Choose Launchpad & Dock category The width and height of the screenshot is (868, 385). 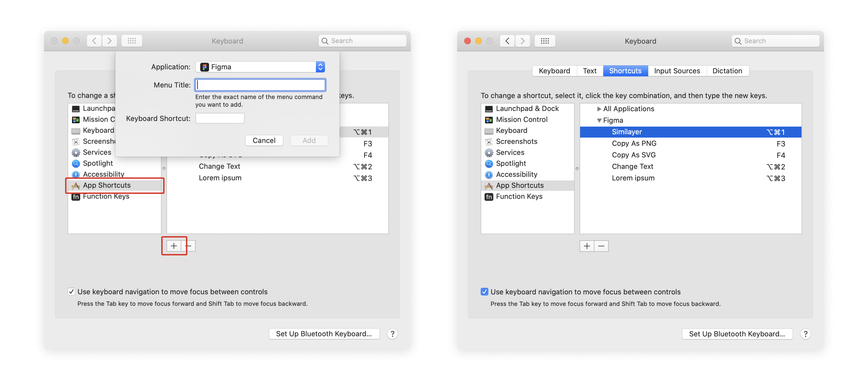527,108
